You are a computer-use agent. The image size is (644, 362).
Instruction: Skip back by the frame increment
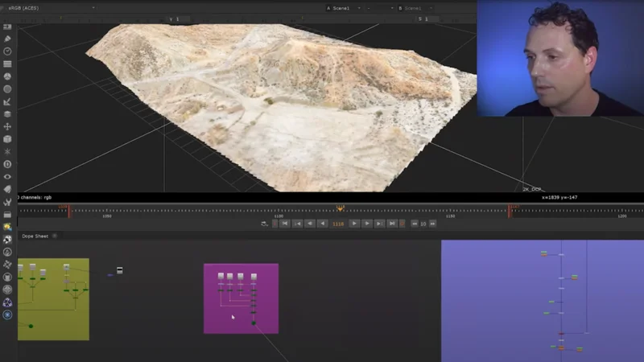pos(415,224)
